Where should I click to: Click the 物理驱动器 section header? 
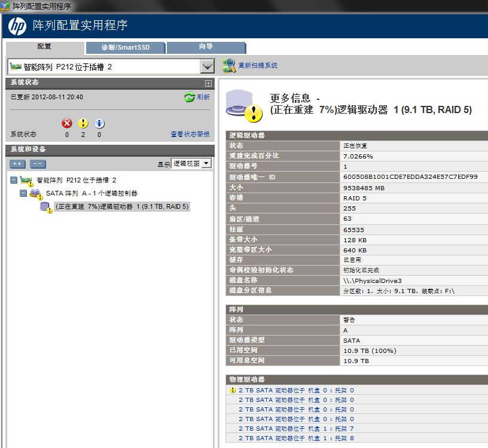(x=356, y=379)
